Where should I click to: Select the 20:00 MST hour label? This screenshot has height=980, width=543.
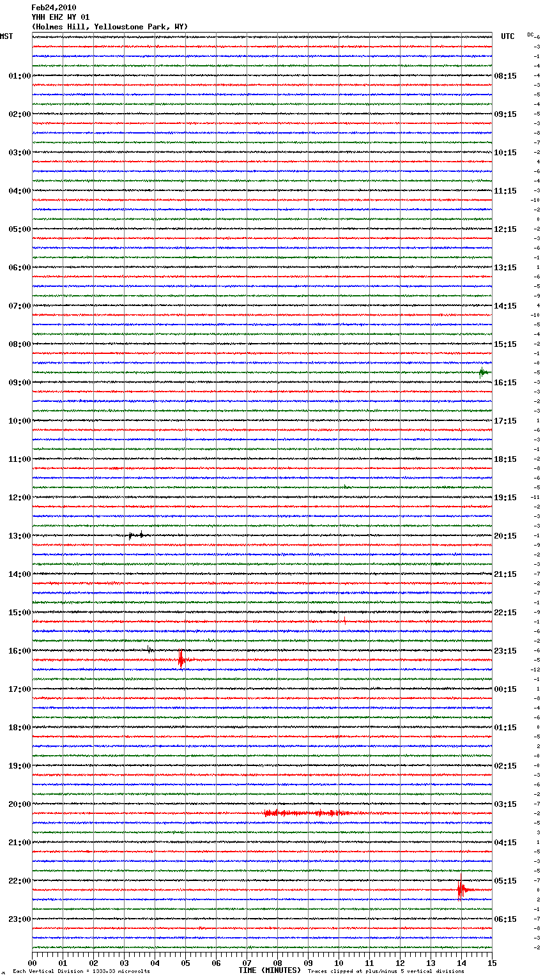(x=20, y=804)
